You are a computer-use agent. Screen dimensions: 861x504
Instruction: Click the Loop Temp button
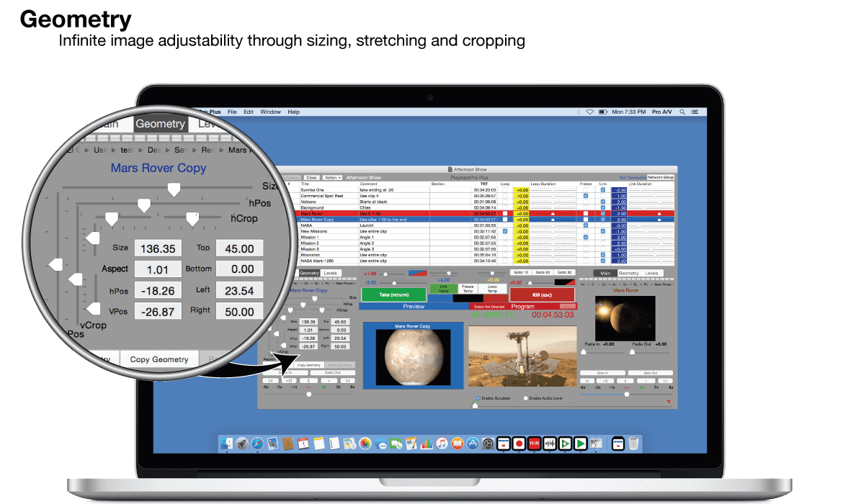492,288
